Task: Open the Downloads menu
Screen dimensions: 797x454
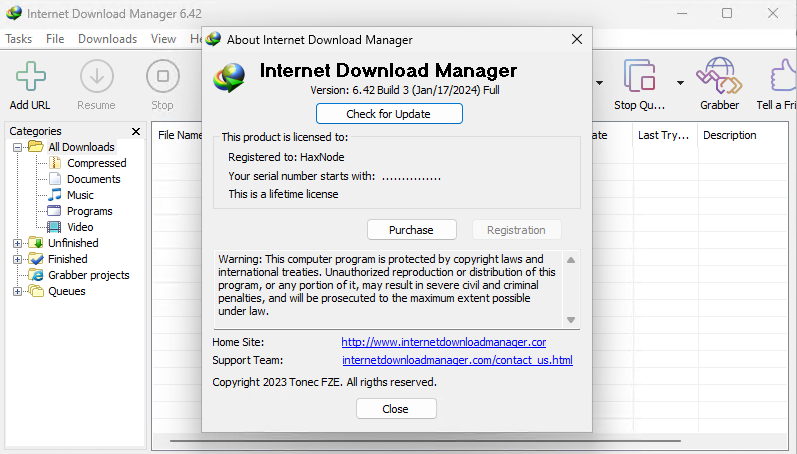Action: point(107,39)
